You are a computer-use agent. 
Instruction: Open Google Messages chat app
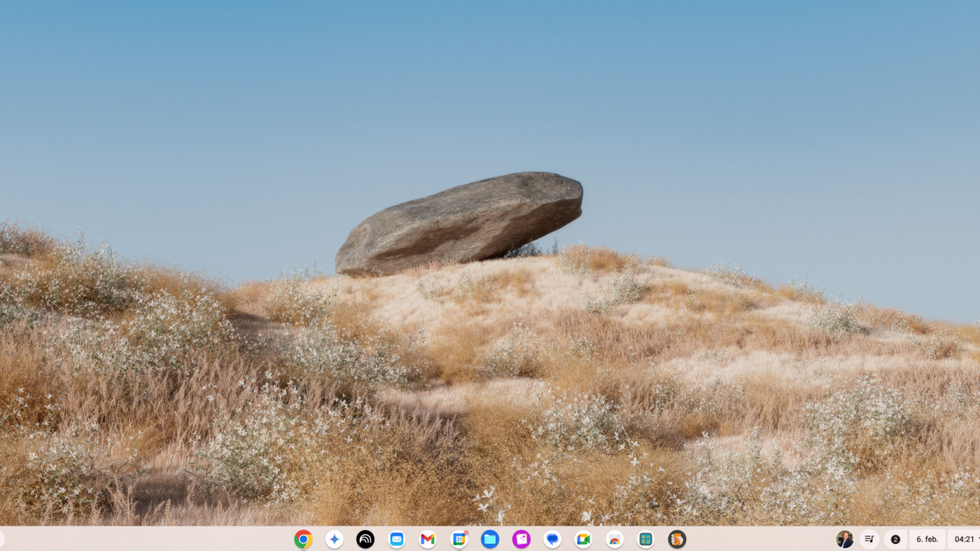pyautogui.click(x=553, y=539)
